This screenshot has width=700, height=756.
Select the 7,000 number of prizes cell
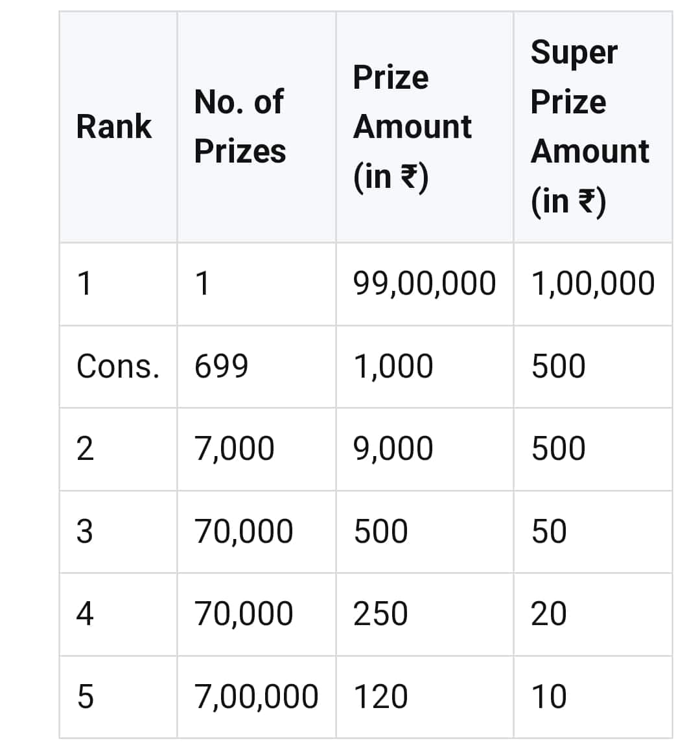click(257, 450)
